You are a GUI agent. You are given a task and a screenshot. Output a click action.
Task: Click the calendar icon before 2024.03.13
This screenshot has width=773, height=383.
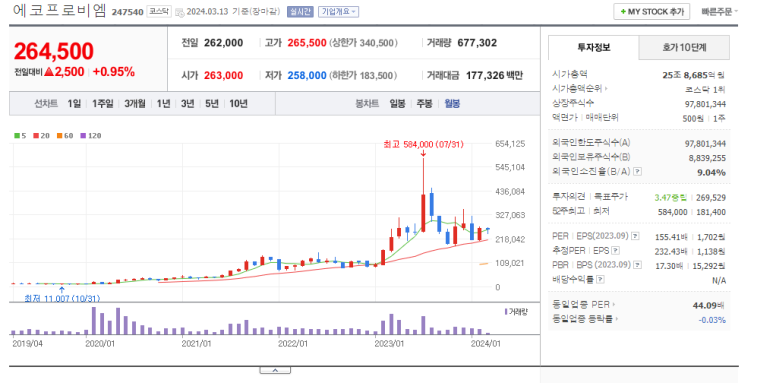pos(178,11)
